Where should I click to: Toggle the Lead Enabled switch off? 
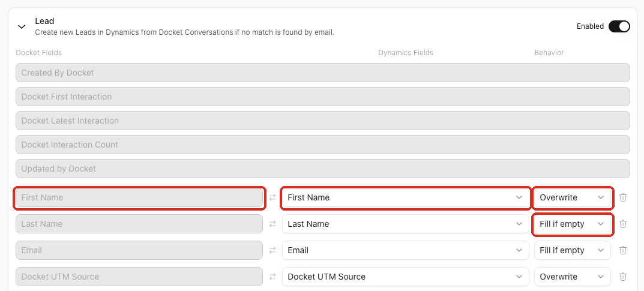[619, 26]
